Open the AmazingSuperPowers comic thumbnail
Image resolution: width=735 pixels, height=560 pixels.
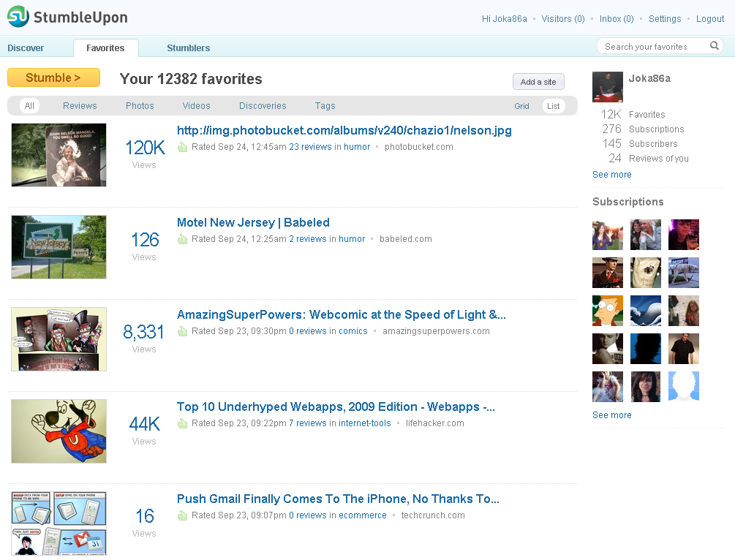[59, 338]
